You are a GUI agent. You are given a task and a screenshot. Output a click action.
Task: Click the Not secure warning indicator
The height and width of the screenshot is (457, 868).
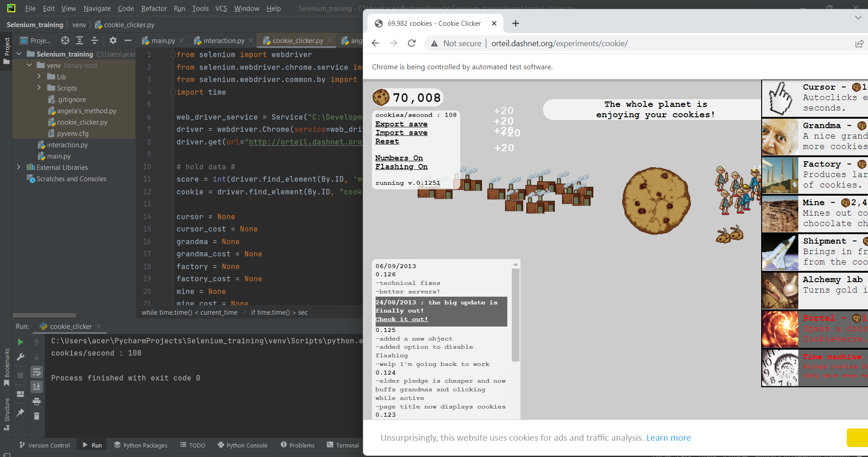point(456,43)
